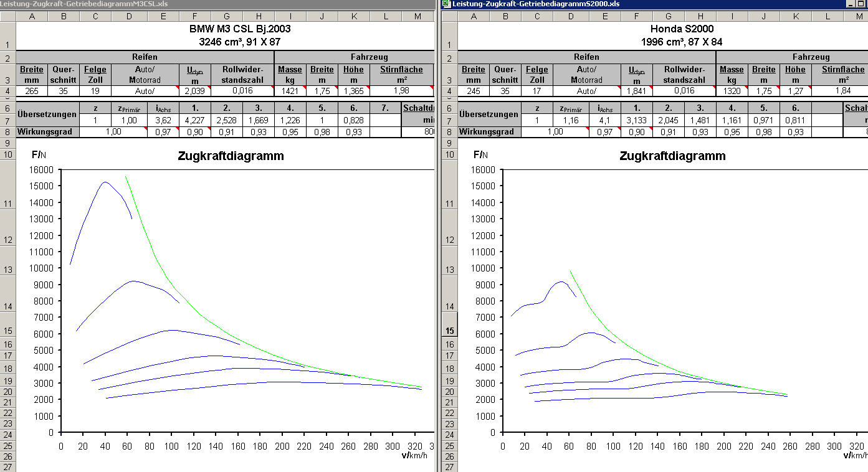Click the select-all corner of the M3CSL sheet
The image size is (868, 472).
click(7, 16)
